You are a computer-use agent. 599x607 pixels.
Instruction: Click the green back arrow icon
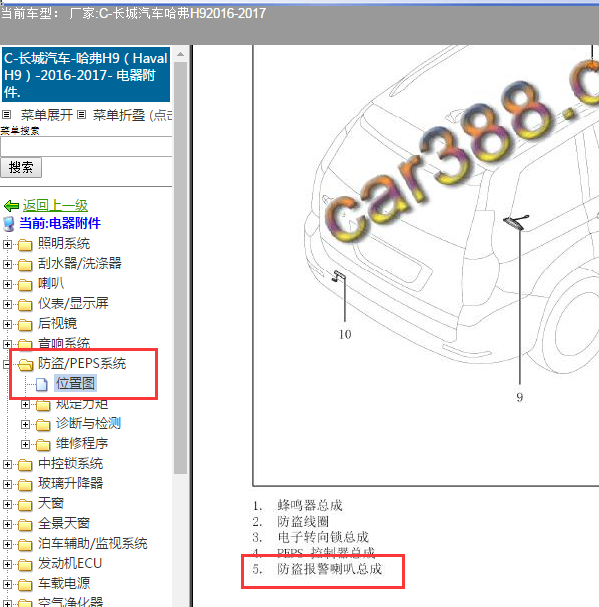(11, 206)
